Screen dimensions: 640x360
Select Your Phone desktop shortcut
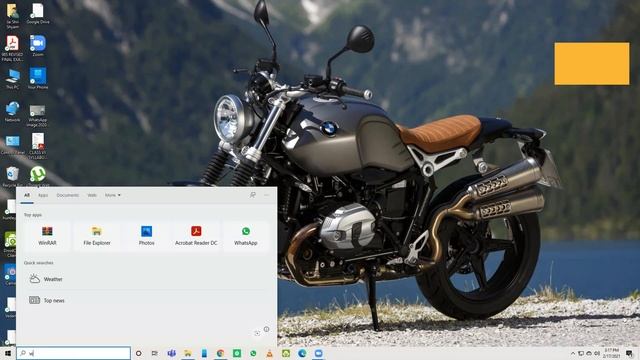(38, 79)
